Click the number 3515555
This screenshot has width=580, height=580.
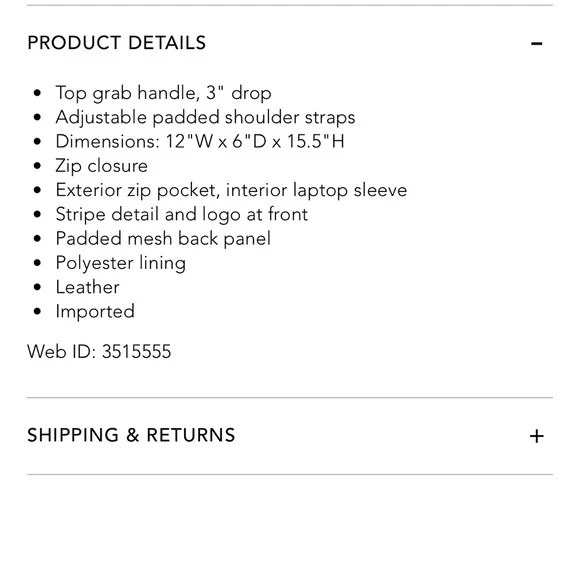(x=136, y=351)
